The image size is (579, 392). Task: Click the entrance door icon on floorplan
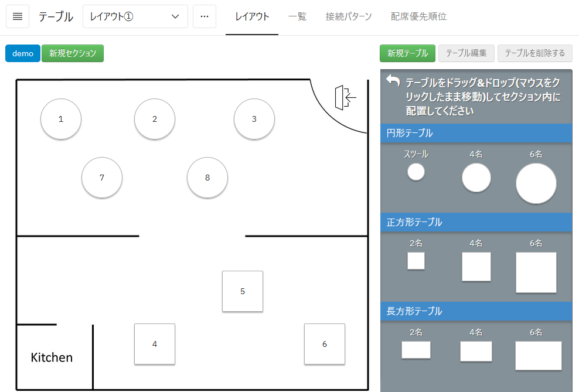(345, 97)
